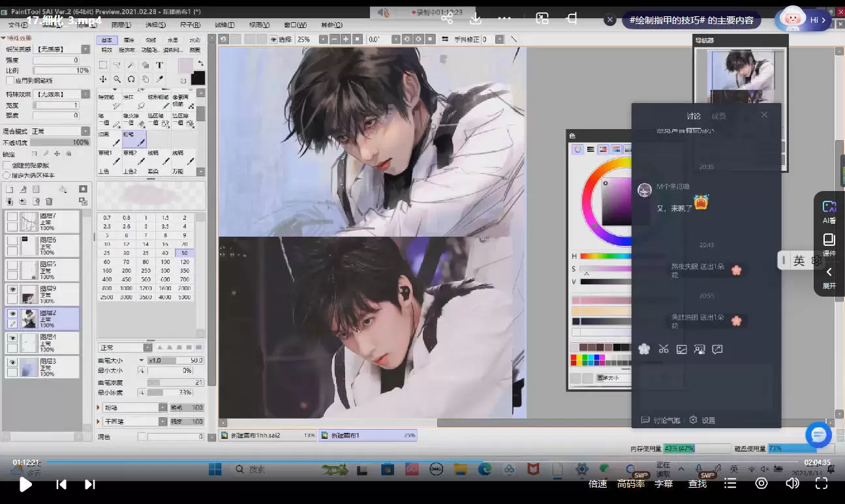Open 设置 in discussion panel
The height and width of the screenshot is (504, 845).
pos(703,420)
